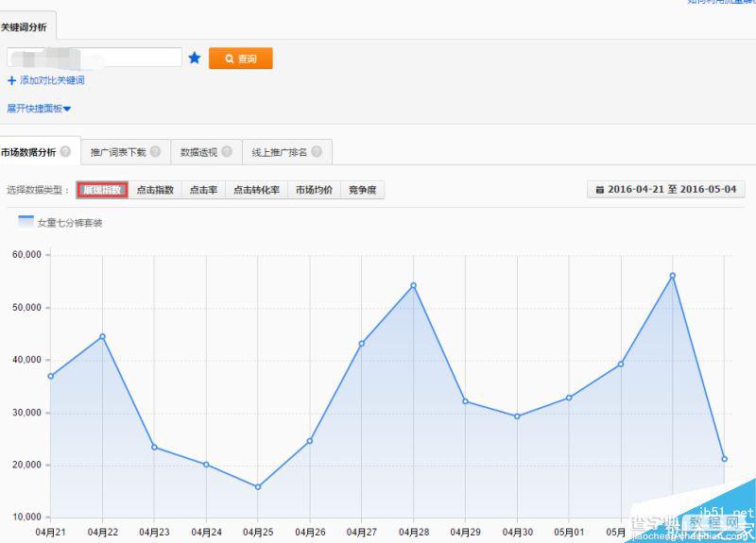Click help icon beside 数据透视

227,152
